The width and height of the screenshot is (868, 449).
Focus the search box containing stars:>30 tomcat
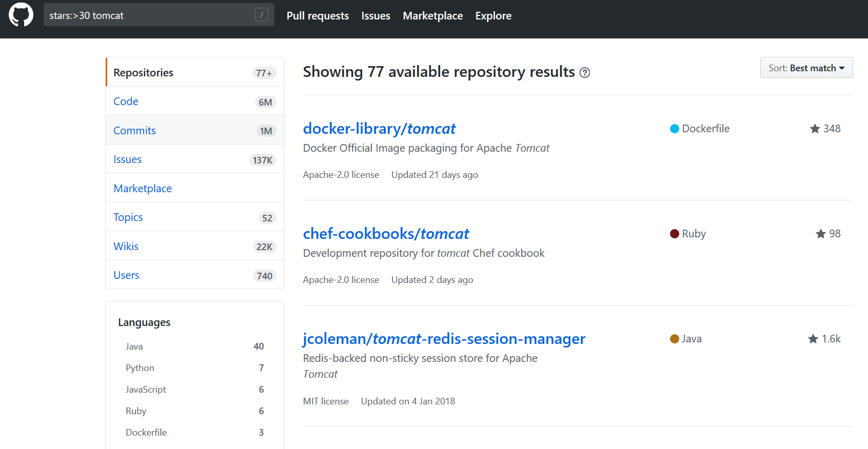pyautogui.click(x=149, y=15)
